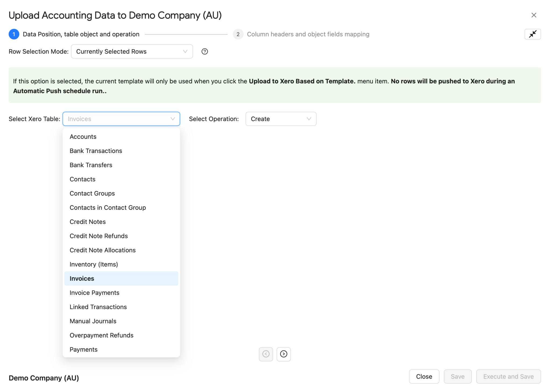The height and width of the screenshot is (392, 551).
Task: Click the collapse dialog arrows icon
Action: [532, 34]
